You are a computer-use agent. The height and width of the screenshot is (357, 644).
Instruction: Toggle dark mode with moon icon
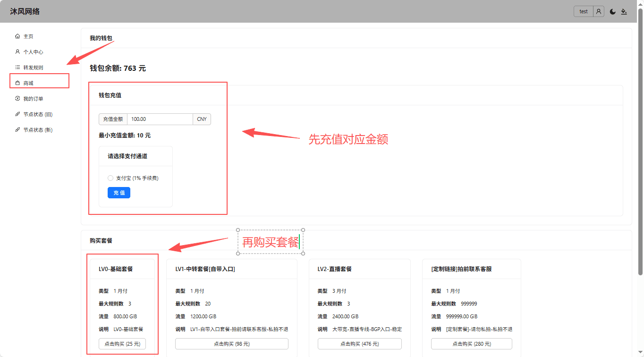(613, 12)
